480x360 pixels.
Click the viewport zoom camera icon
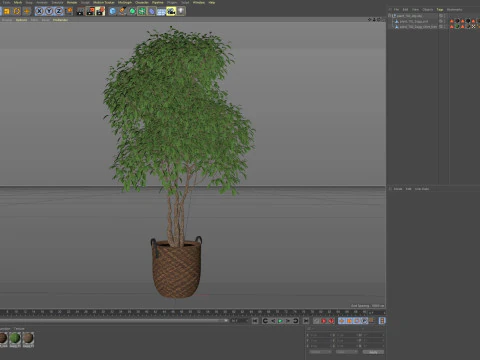coord(374,20)
